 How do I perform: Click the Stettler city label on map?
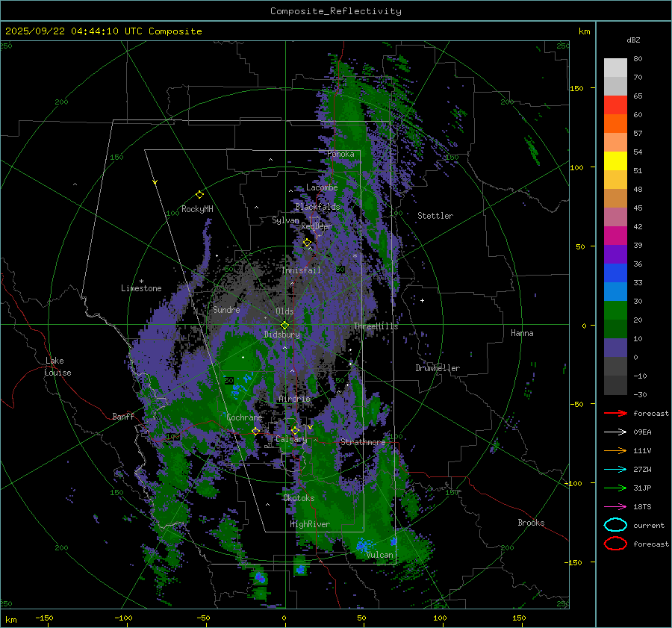coord(435,216)
